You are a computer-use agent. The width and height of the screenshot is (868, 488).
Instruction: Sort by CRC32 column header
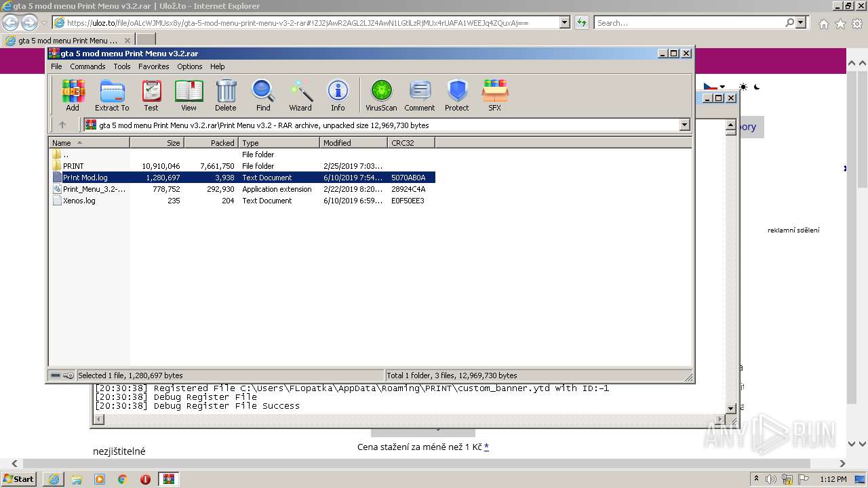tap(411, 142)
